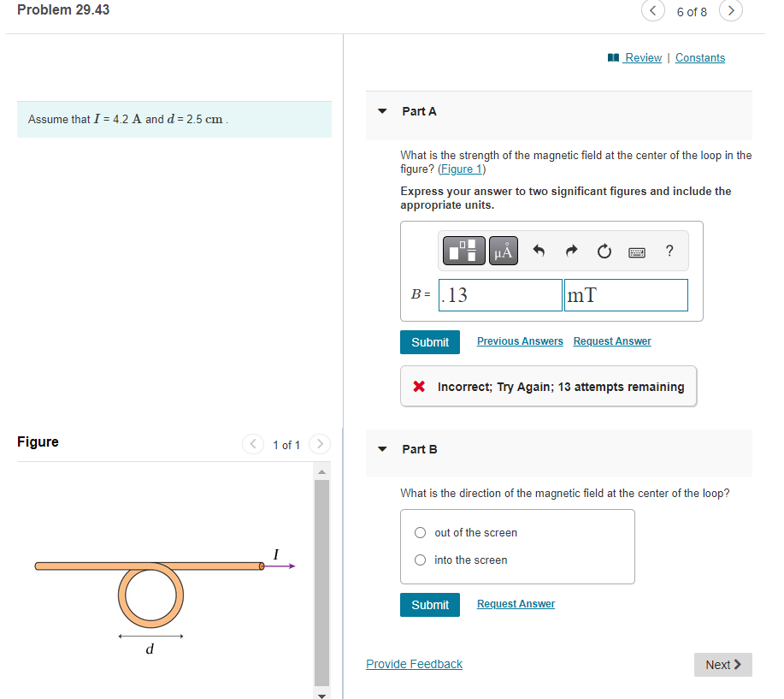Open the Constants reference link

tap(699, 57)
